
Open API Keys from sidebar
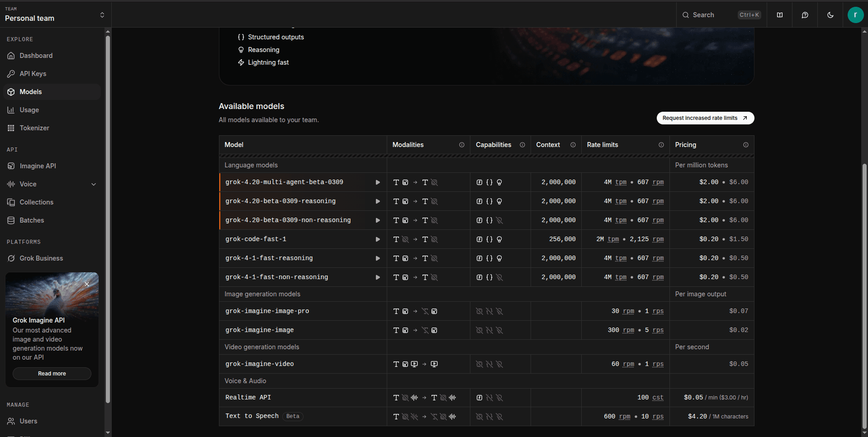pyautogui.click(x=33, y=74)
